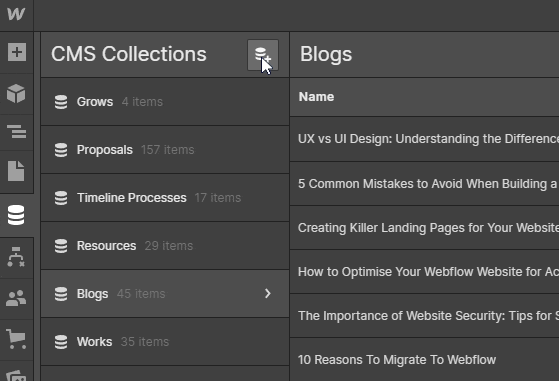Open the Ecommerce cart panel
This screenshot has height=381, width=559.
pos(16,339)
